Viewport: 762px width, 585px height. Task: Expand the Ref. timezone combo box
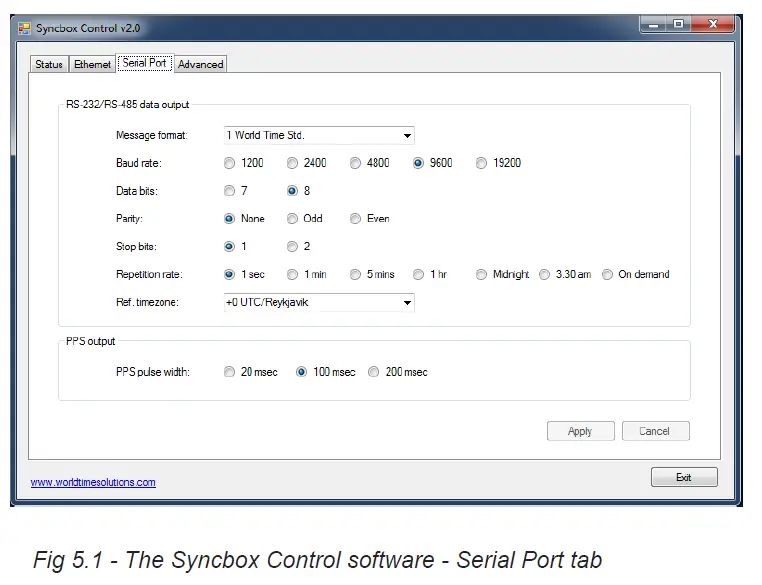(319, 303)
